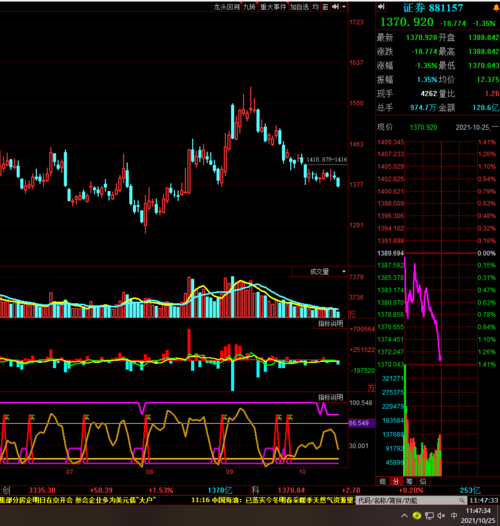
Task: Click the alert bell icon beside 证券 881157
Action: tap(496, 8)
